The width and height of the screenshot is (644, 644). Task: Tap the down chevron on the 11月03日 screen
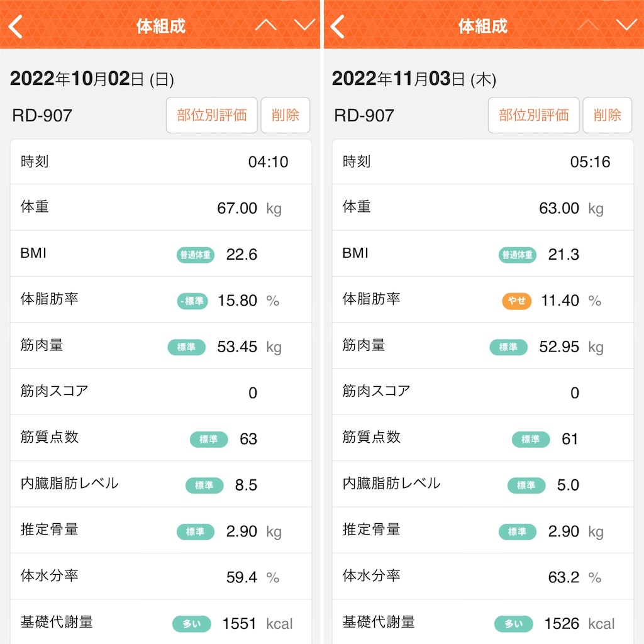pyautogui.click(x=626, y=25)
